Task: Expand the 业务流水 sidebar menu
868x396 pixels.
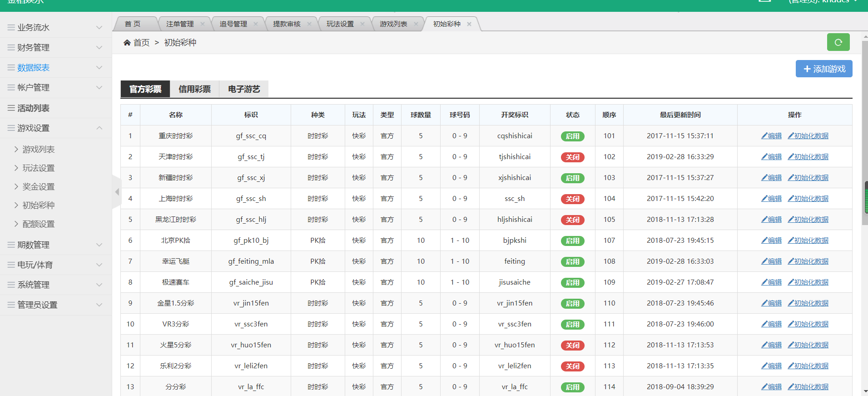Action: click(x=55, y=28)
